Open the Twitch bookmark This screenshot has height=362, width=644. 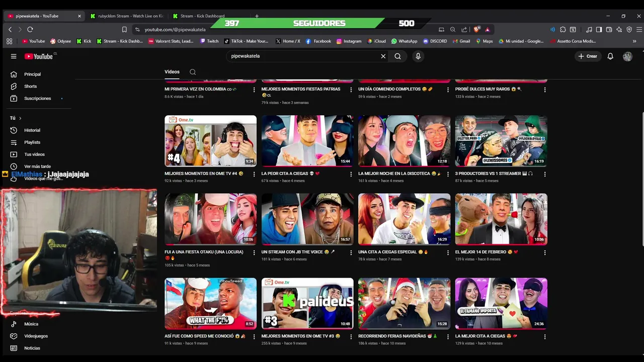(x=209, y=41)
